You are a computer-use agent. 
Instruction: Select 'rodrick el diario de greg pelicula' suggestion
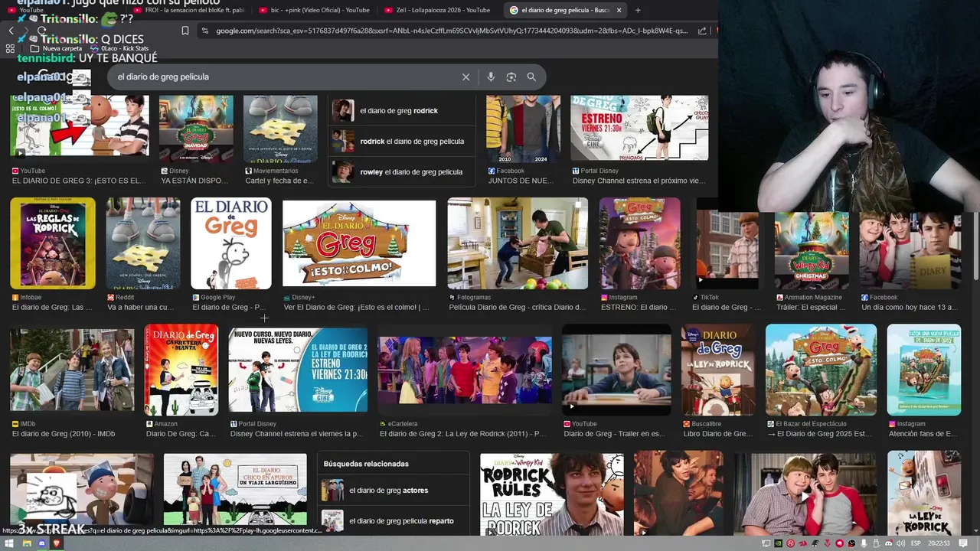pyautogui.click(x=401, y=141)
